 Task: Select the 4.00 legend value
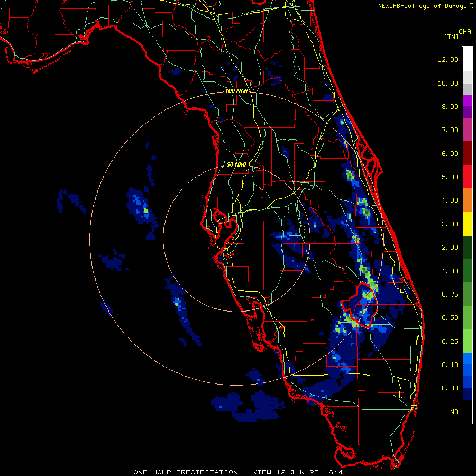450,200
